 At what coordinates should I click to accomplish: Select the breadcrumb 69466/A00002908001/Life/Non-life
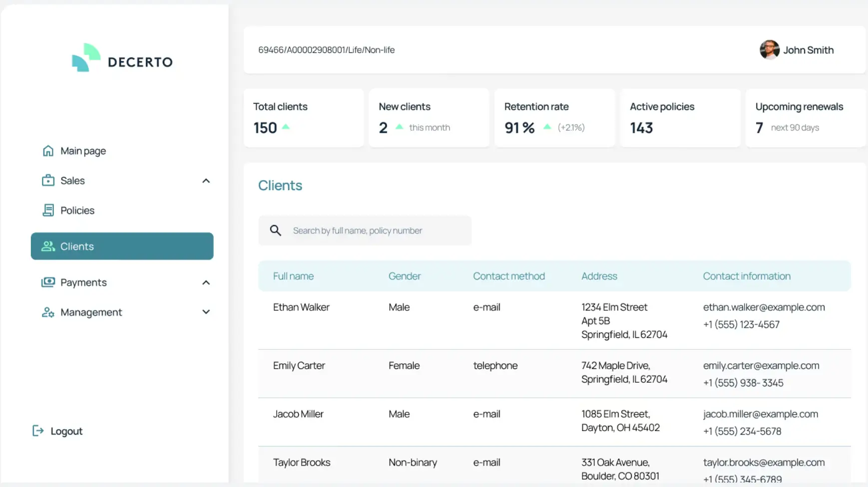point(327,49)
